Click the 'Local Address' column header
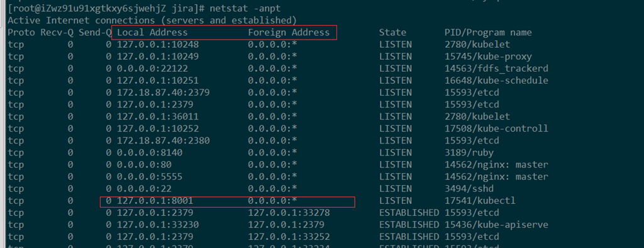Screen dimensions: 644x248 (x=152, y=32)
